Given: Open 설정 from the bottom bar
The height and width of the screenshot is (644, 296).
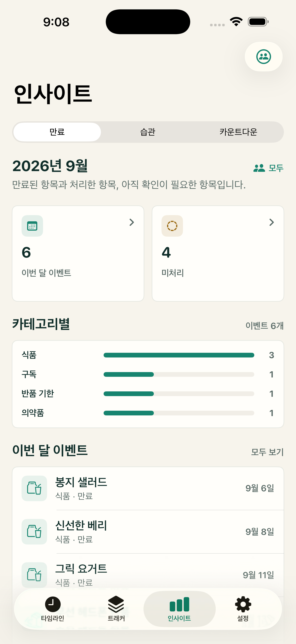Looking at the screenshot, I should tap(243, 609).
